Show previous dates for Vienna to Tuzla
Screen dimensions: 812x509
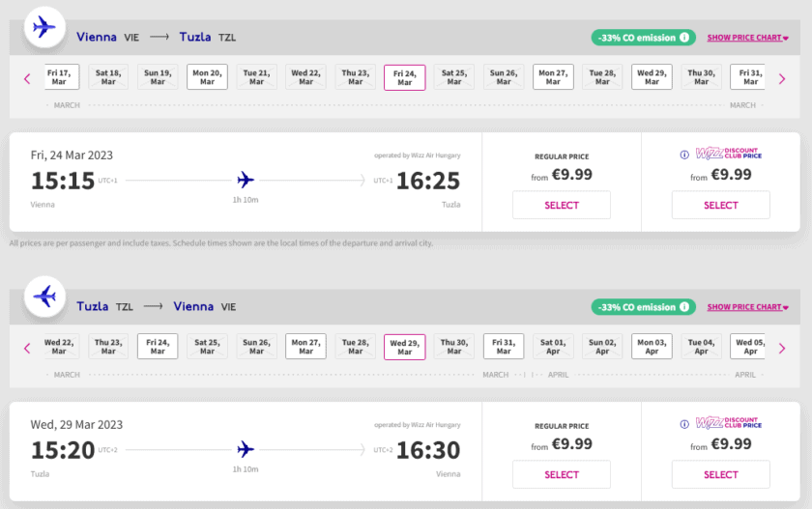[x=28, y=78]
